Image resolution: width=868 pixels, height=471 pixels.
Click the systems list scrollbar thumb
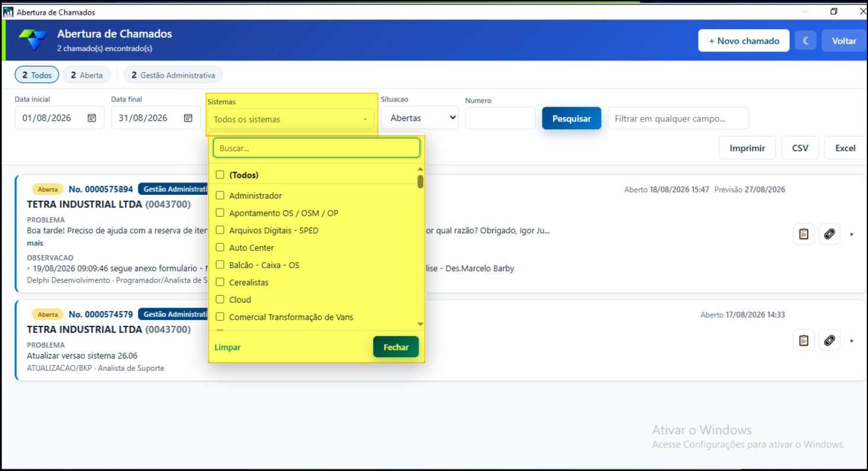click(420, 181)
